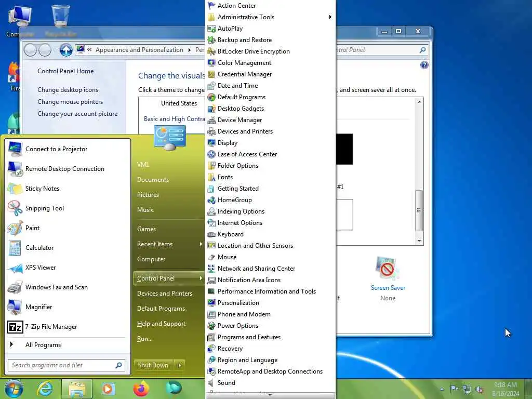Image resolution: width=532 pixels, height=399 pixels.
Task: Open Mouse settings icon
Action: 211,257
